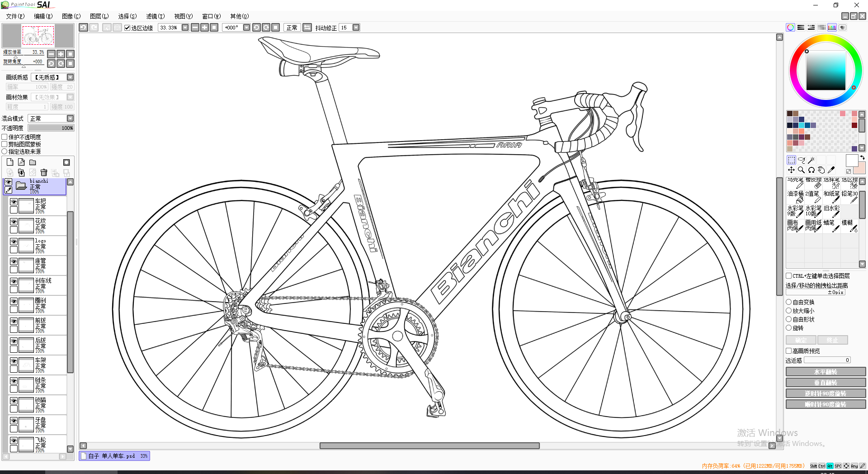This screenshot has height=474, width=868.
Task: Click rotate clockwise icon in the top toolbar
Action: pyautogui.click(x=266, y=28)
